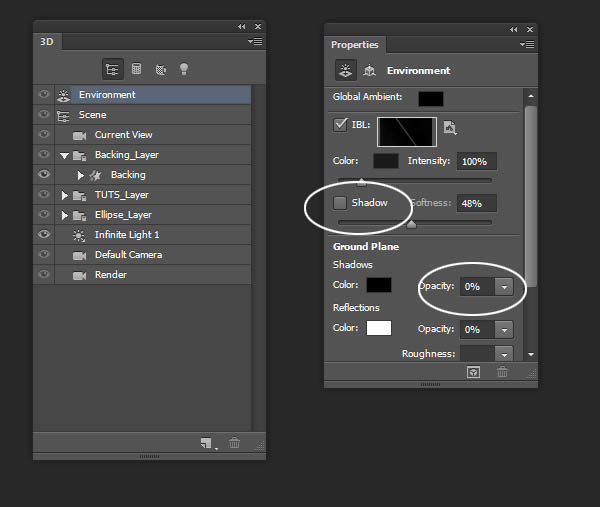This screenshot has height=507, width=600.
Task: Click the Scene row icon
Action: pyautogui.click(x=63, y=116)
